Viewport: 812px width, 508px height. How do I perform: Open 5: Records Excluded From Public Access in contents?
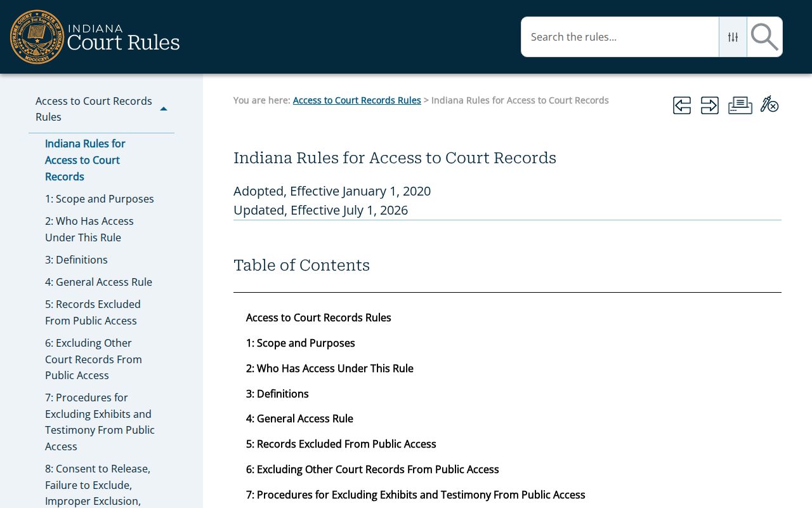click(341, 444)
